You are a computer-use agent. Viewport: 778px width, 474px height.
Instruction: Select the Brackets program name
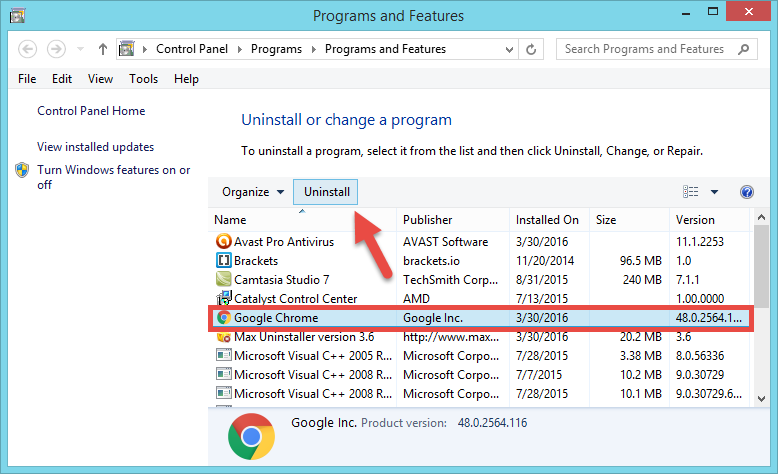(256, 261)
